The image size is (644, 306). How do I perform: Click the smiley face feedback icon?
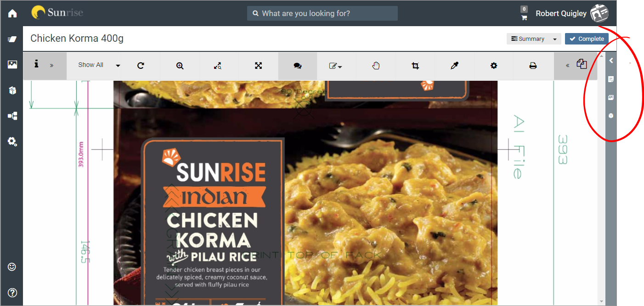point(12,267)
